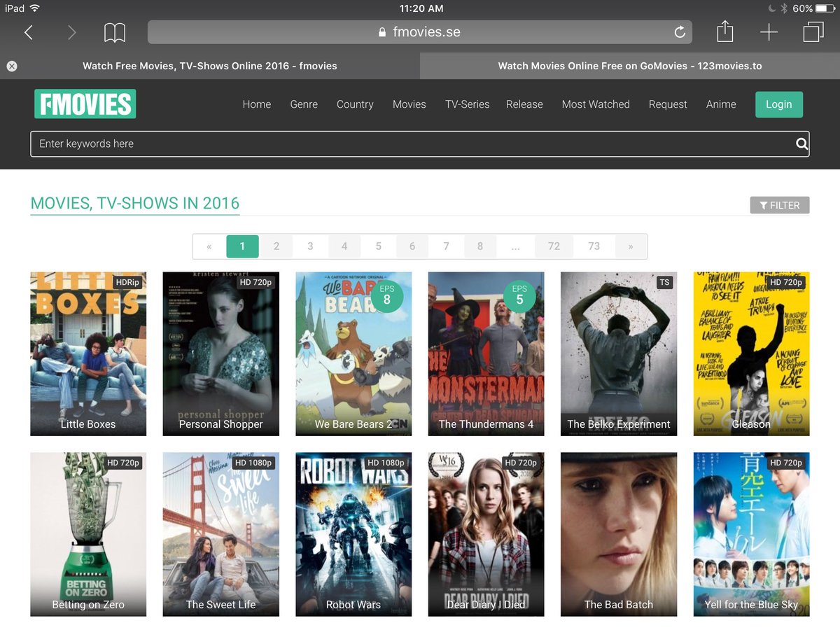
Task: Open the Dear Diary I Died poster
Action: pyautogui.click(x=486, y=534)
